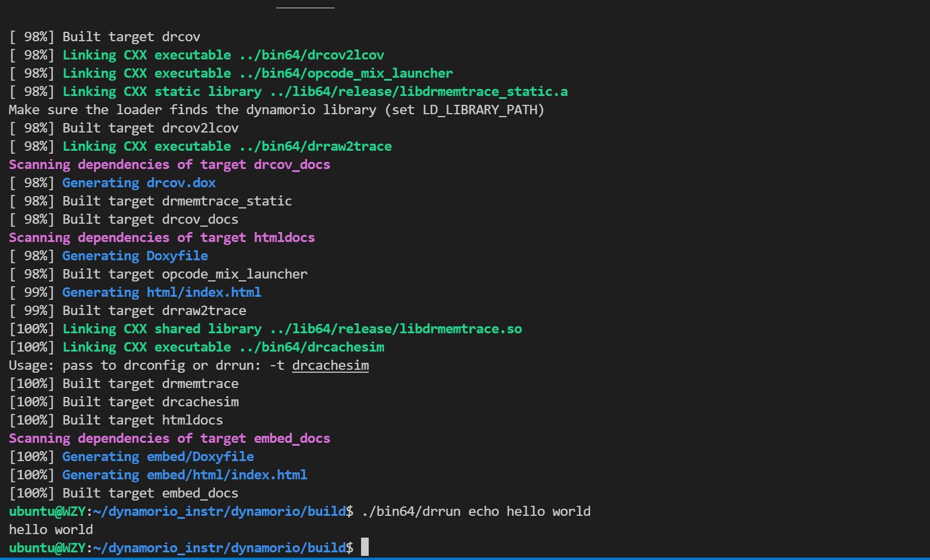This screenshot has width=930, height=560.
Task: Click the path '../lib64/release/libdrmemtrace_static.a'
Action: pyautogui.click(x=419, y=92)
